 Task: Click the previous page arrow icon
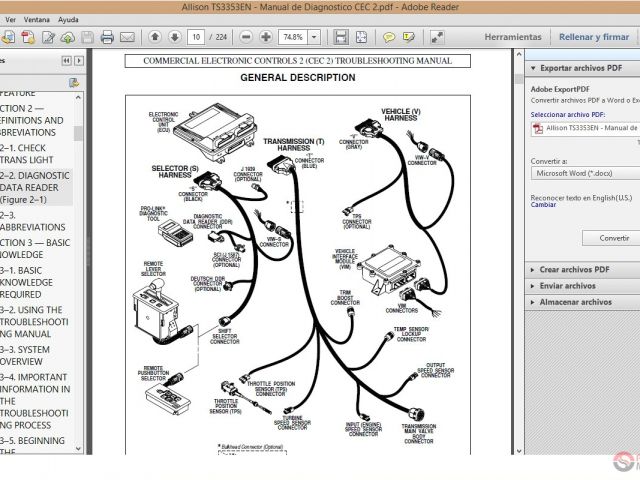click(x=155, y=37)
